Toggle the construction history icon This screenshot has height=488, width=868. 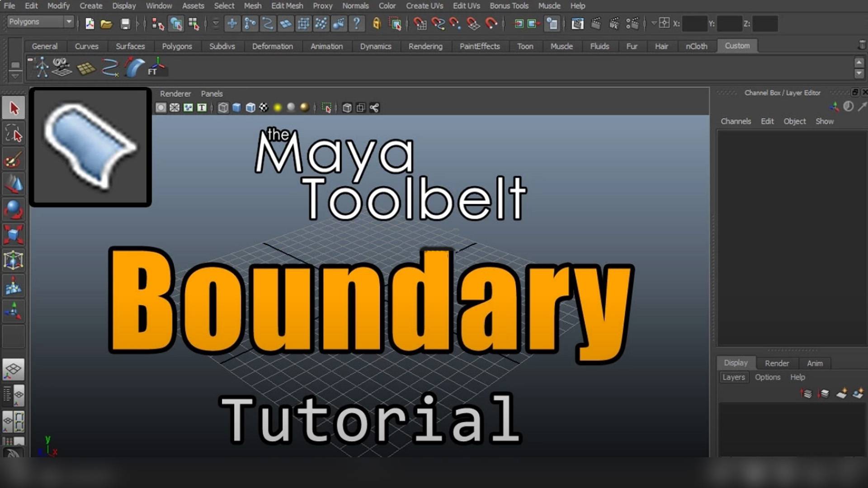[x=552, y=23]
